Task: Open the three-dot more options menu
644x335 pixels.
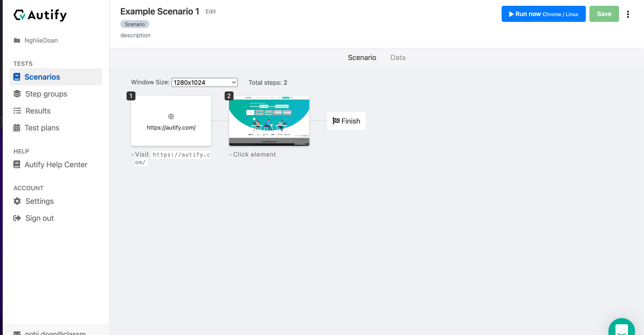Action: click(x=628, y=14)
